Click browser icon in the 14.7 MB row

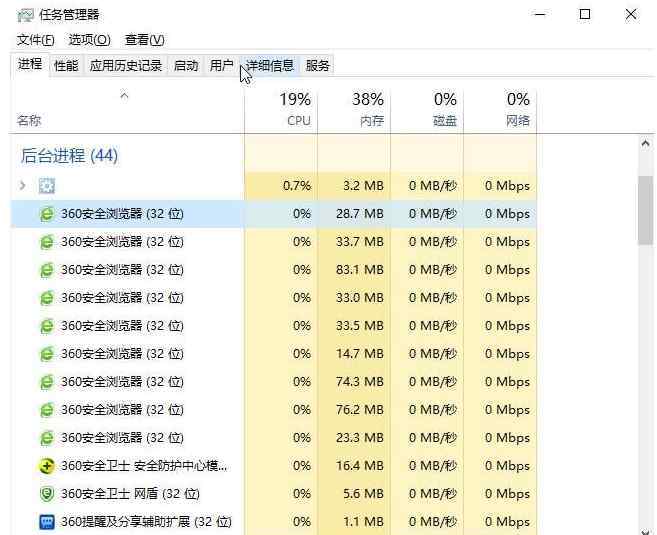point(47,354)
